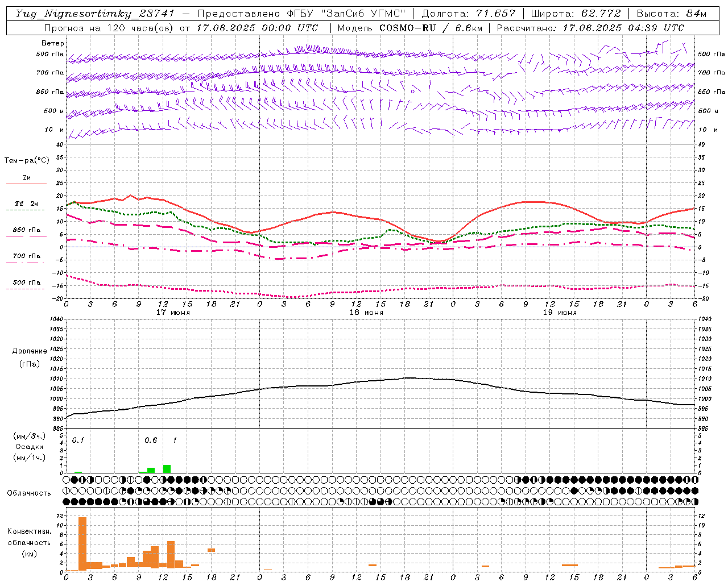Click the 700 гПа entry in temperature legend
The width and height of the screenshot is (728, 582).
pos(26,256)
